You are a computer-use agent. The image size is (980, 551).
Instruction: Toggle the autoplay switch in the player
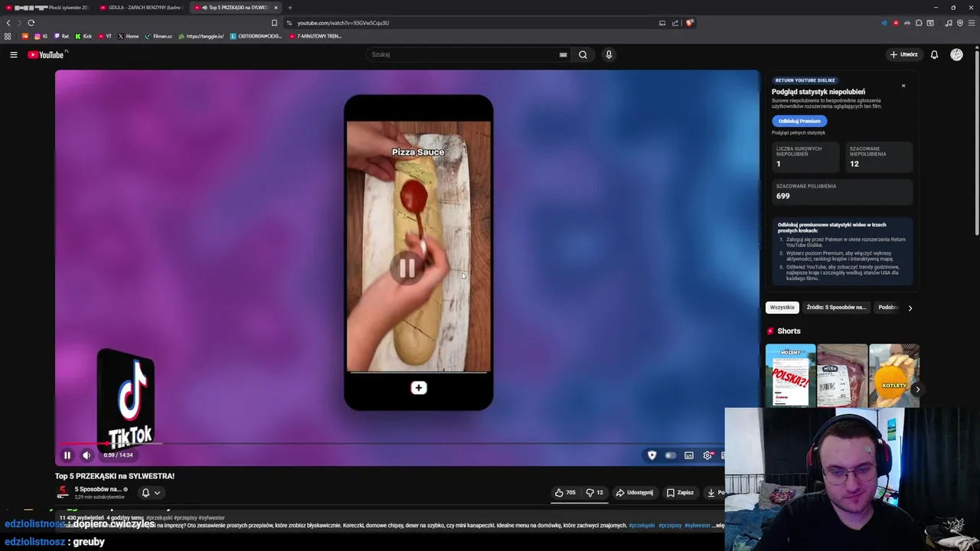point(671,455)
